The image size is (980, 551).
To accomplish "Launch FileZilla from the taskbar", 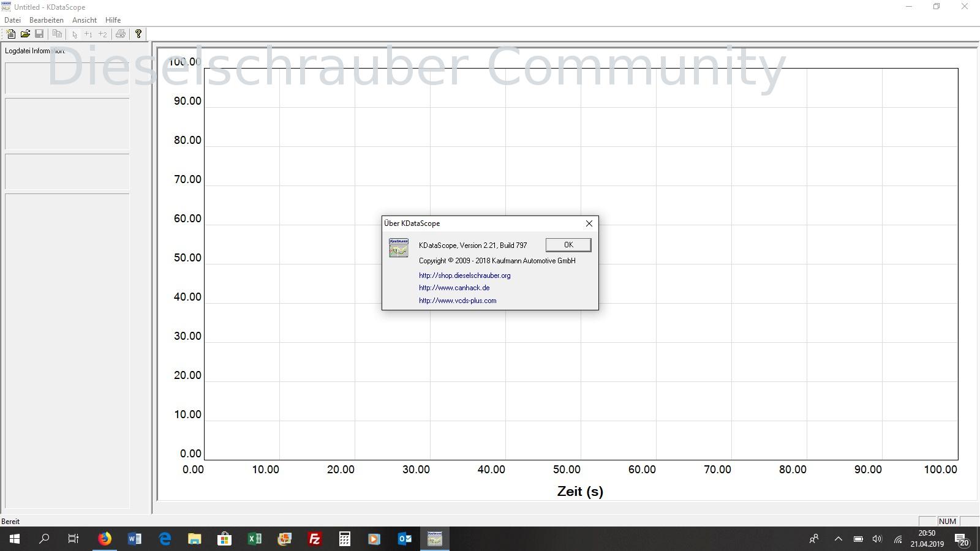I will pos(315,539).
